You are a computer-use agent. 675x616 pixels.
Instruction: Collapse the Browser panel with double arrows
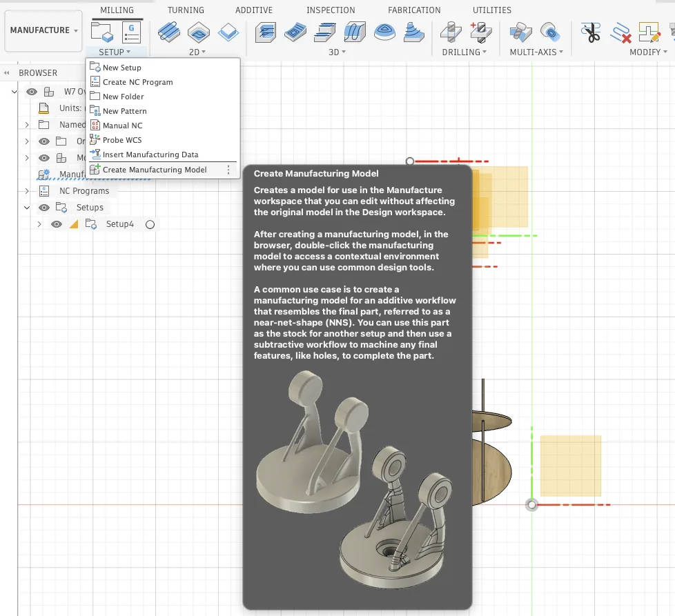click(x=7, y=73)
